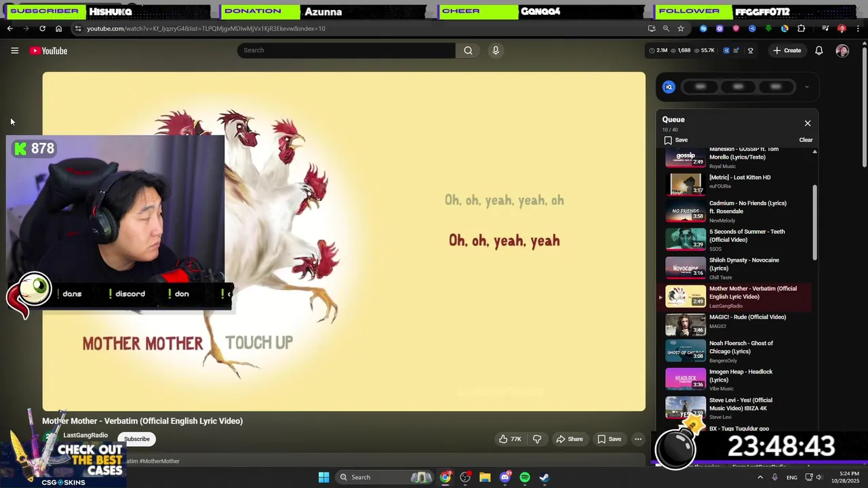Play Cadmium - No Friends from the queue
The height and width of the screenshot is (488, 868).
738,211
